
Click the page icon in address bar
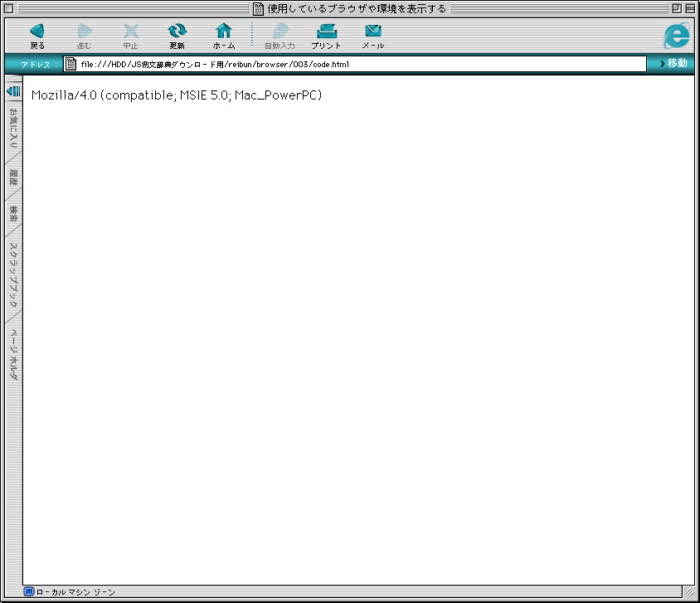pyautogui.click(x=70, y=64)
